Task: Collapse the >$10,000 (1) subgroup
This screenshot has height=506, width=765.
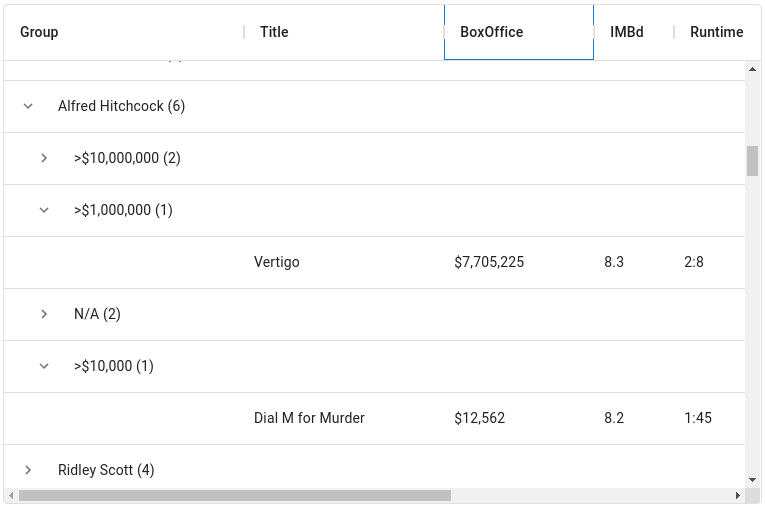Action: [x=44, y=366]
